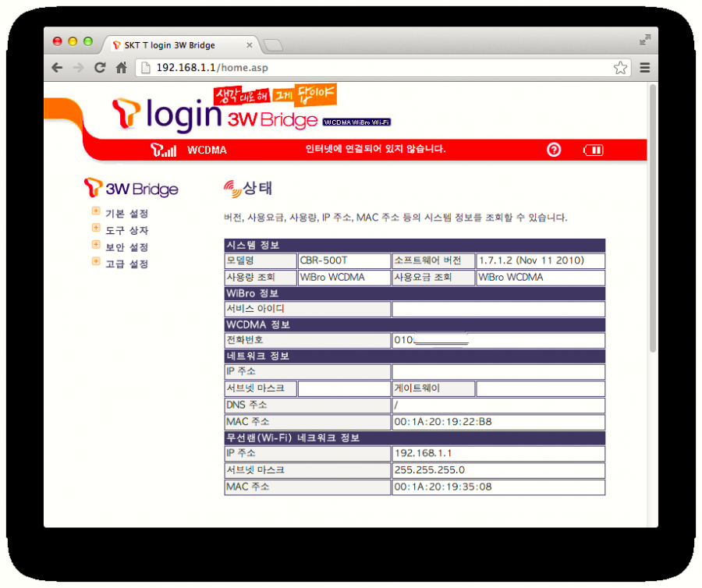The width and height of the screenshot is (702, 588).
Task: Click the 서비스 아이디 value field
Action: [498, 309]
